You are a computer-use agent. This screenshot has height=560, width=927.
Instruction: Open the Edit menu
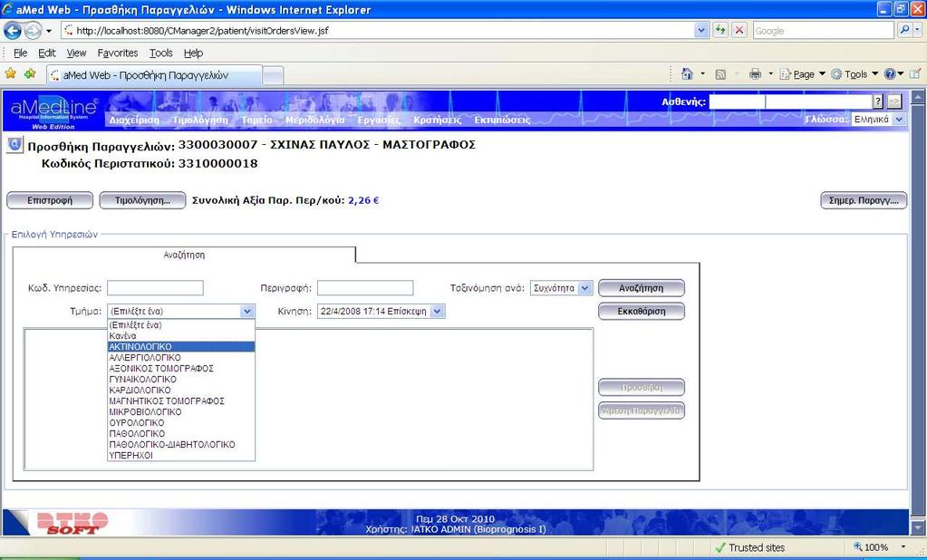tap(47, 53)
